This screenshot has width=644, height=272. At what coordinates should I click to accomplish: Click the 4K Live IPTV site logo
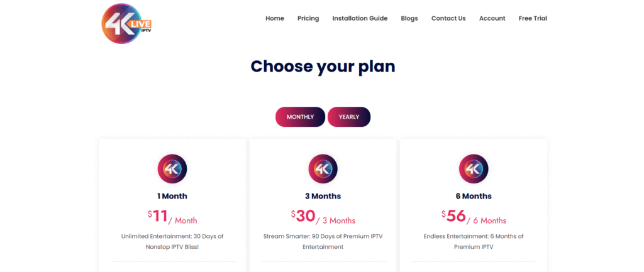(x=126, y=23)
